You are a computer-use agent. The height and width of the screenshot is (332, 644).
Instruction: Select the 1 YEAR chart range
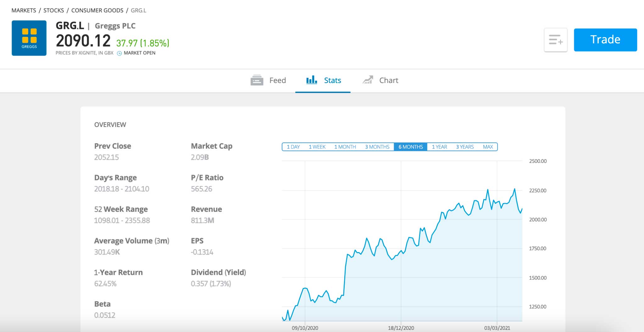(439, 147)
